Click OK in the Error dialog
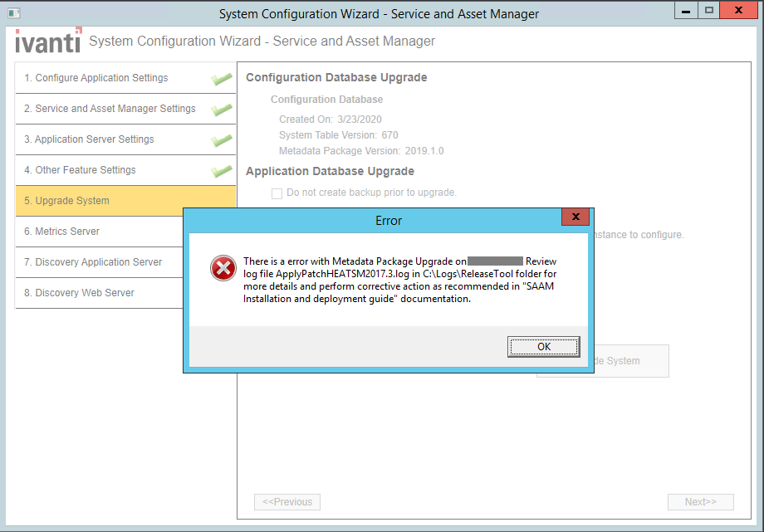The width and height of the screenshot is (764, 532). tap(543, 347)
